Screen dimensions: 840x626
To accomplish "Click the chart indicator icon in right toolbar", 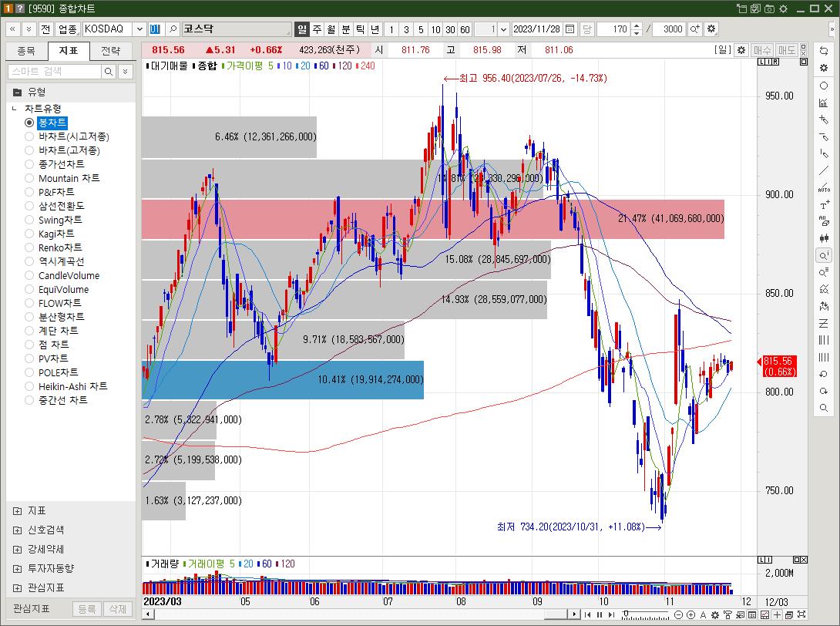I will (823, 103).
